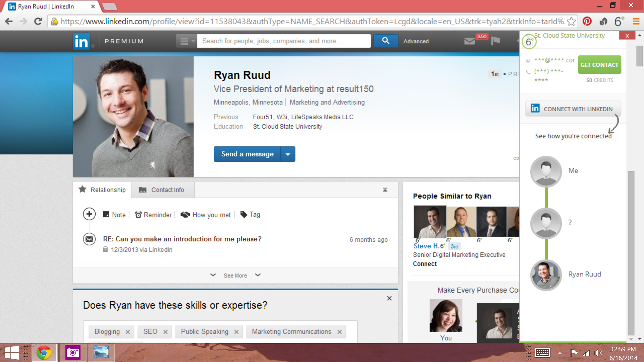Image resolution: width=644 pixels, height=362 pixels.
Task: Open the photo viewer taskbar icon
Action: click(101, 353)
